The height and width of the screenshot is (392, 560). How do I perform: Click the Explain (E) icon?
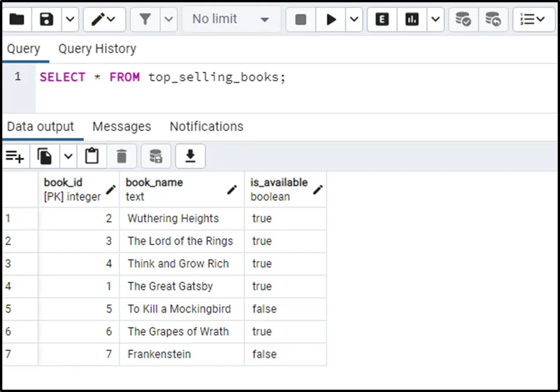point(382,20)
